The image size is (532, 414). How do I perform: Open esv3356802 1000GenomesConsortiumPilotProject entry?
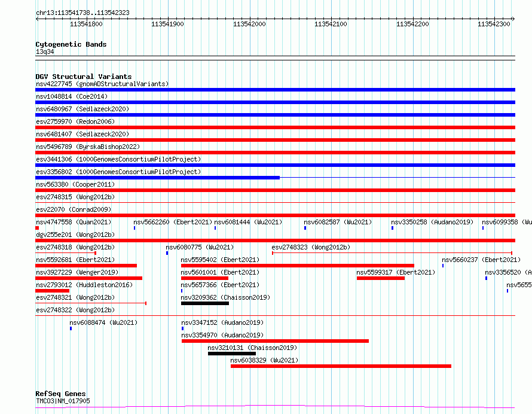click(118, 172)
